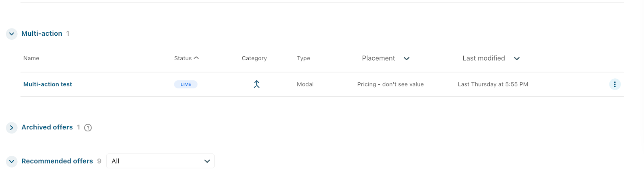Expand the Archived offers section chevron
Viewport: 644px width, 180px height.
(x=12, y=128)
